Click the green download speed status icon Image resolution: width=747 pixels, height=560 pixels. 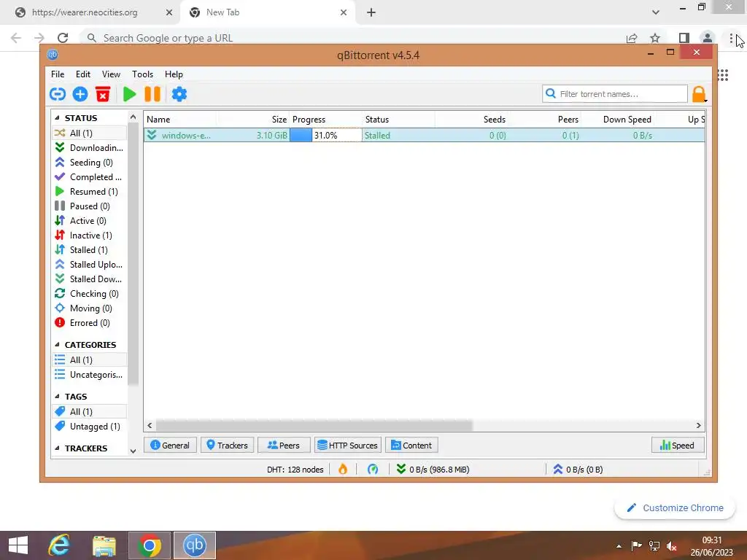[x=401, y=470]
